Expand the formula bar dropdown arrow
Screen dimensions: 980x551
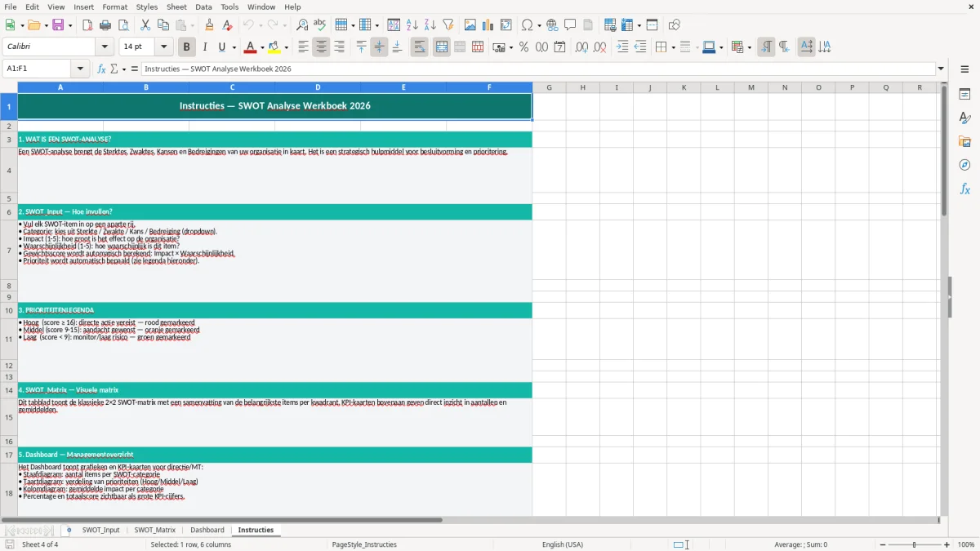(941, 69)
